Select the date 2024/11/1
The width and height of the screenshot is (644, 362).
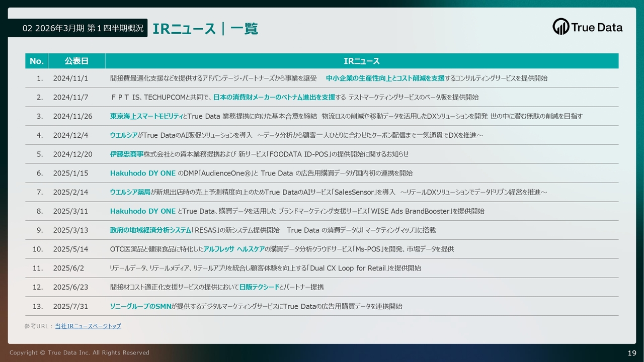click(70, 78)
